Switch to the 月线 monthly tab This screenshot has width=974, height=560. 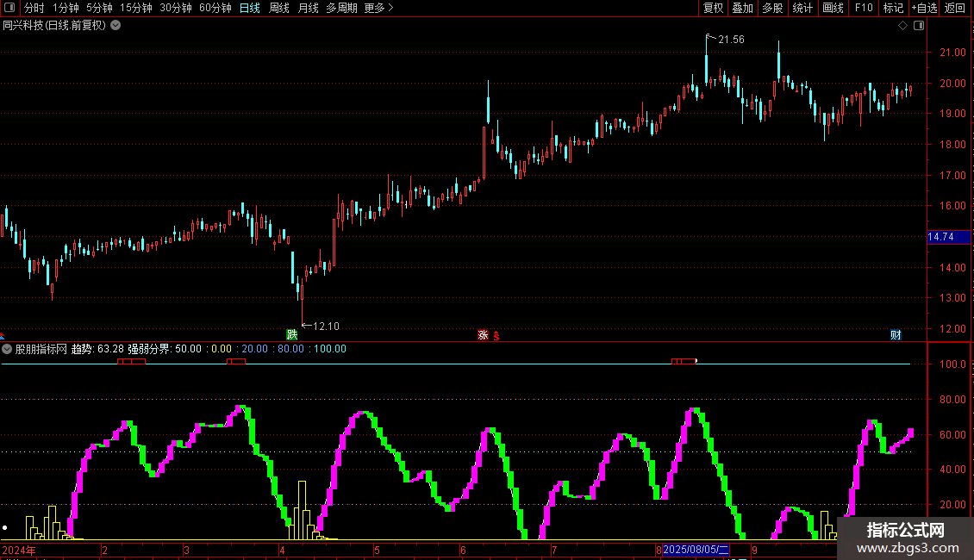[x=308, y=8]
